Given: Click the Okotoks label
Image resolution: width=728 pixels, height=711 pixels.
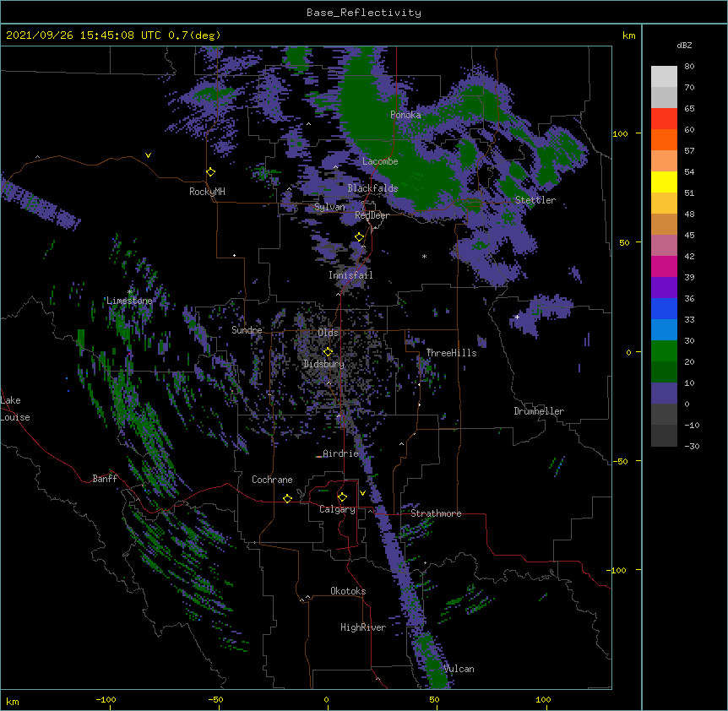Looking at the screenshot, I should tap(348, 591).
